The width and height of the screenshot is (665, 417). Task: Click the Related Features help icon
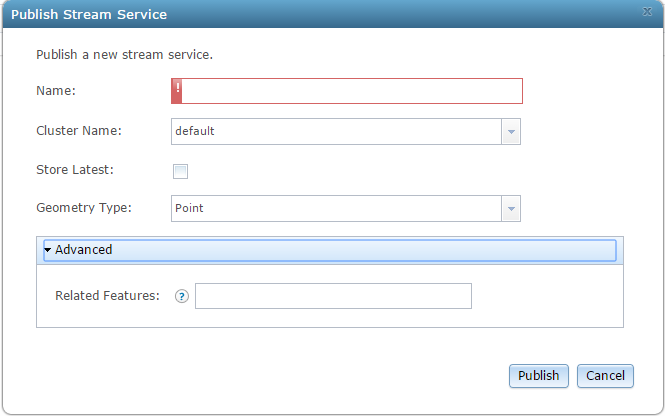(182, 296)
